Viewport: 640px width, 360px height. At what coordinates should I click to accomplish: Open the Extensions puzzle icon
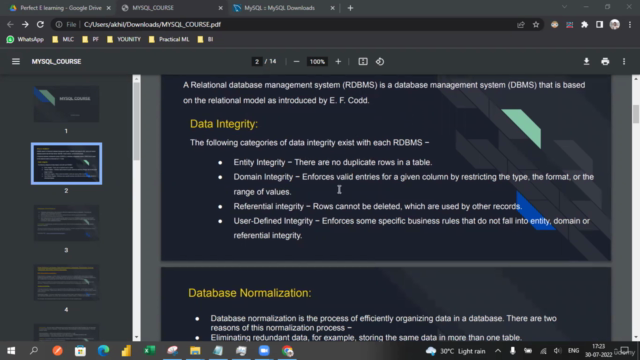click(x=584, y=25)
